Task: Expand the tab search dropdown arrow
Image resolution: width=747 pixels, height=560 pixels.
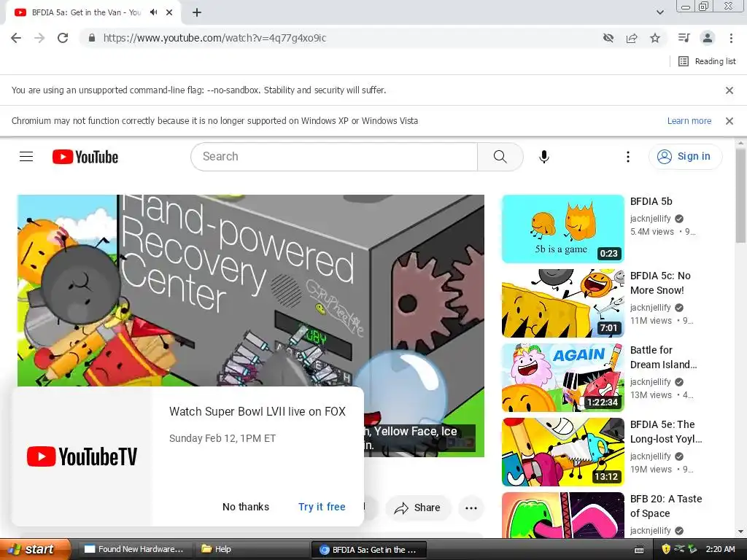Action: pyautogui.click(x=659, y=12)
